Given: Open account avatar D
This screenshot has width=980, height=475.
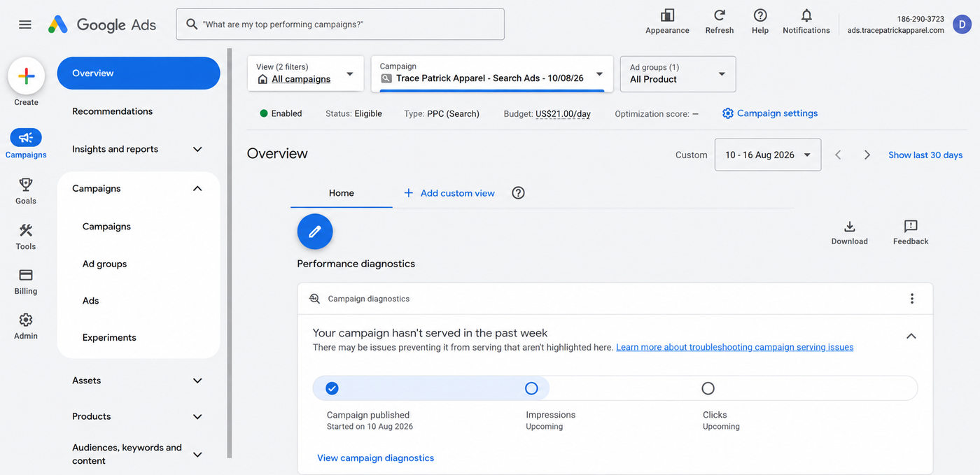Looking at the screenshot, I should (962, 24).
